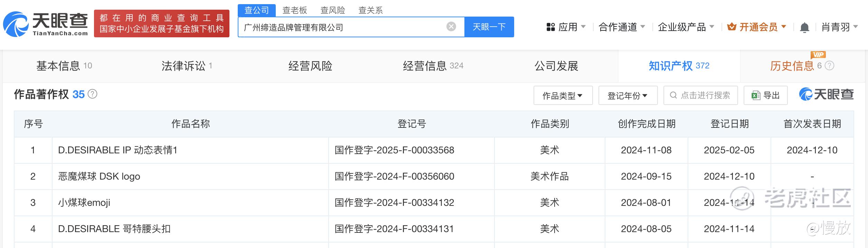The image size is (868, 248).
Task: Click the 天眼一下 search button
Action: point(489,27)
